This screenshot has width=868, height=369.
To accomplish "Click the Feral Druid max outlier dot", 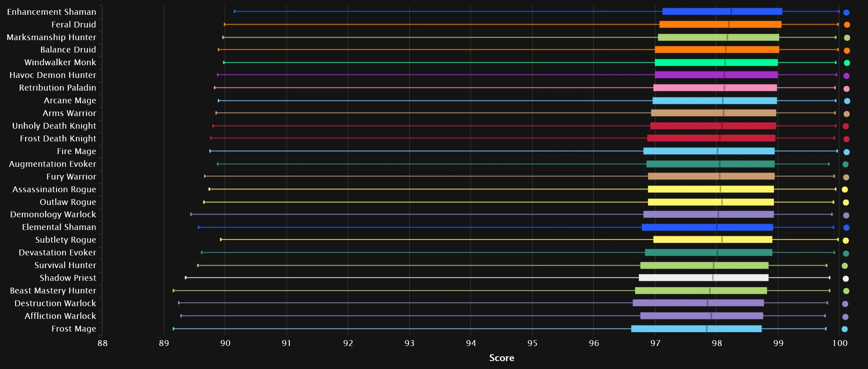I will (847, 25).
